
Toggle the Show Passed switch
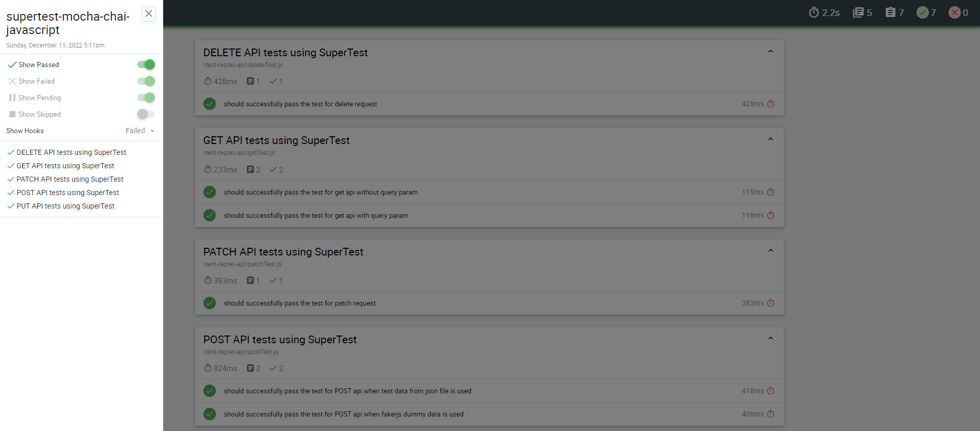146,65
